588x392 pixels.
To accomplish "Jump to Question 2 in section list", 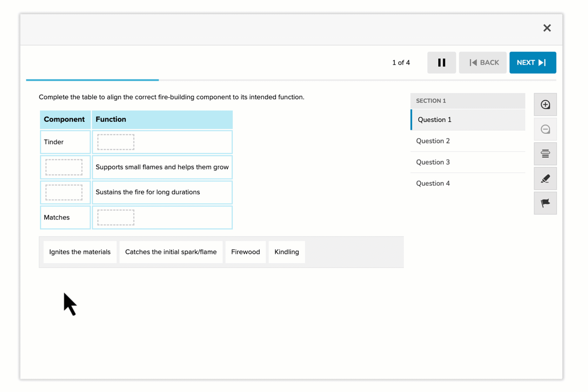I will pyautogui.click(x=468, y=141).
